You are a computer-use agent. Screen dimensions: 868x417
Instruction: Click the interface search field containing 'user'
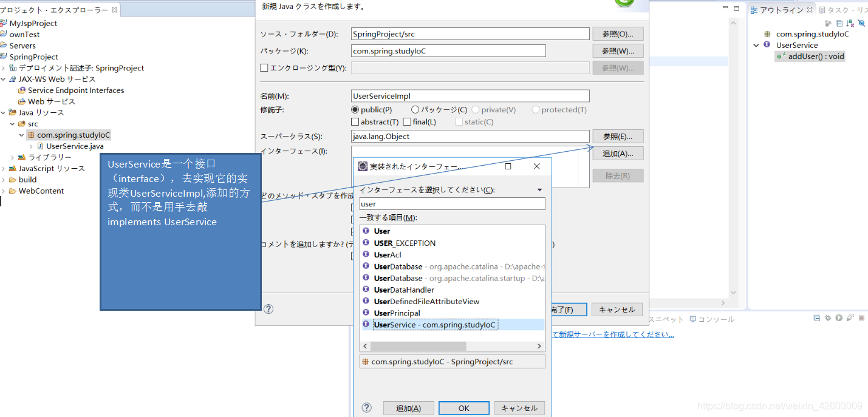(452, 204)
